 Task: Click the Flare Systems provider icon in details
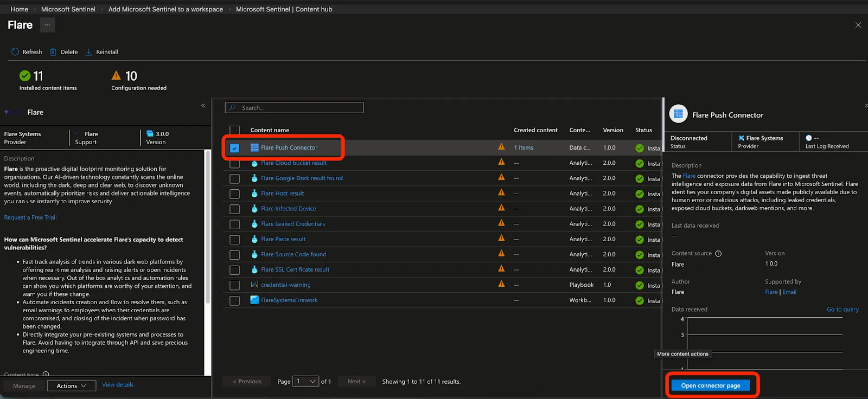point(741,138)
